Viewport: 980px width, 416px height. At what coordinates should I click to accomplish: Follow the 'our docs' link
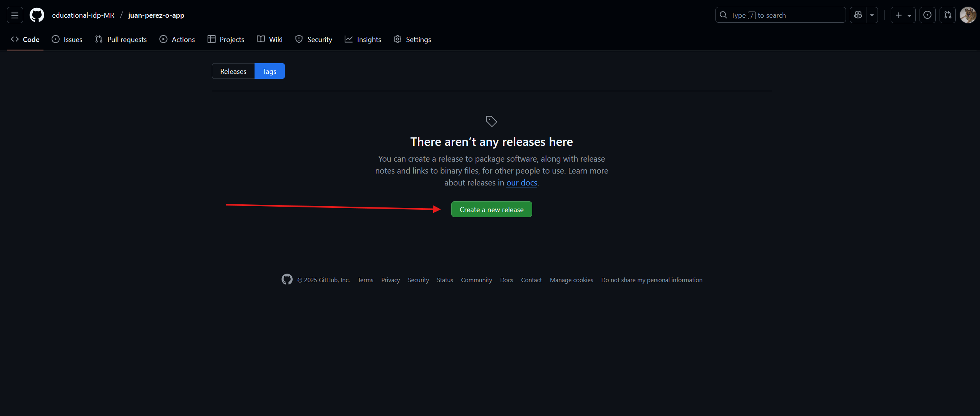(521, 183)
